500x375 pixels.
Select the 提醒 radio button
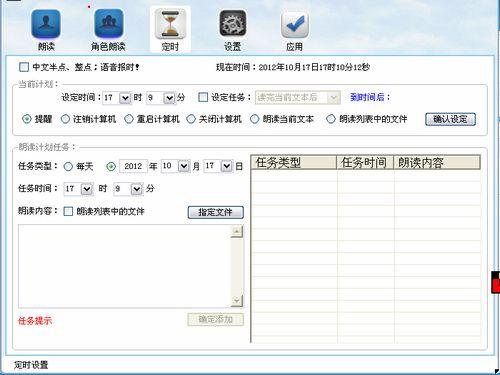click(27, 119)
